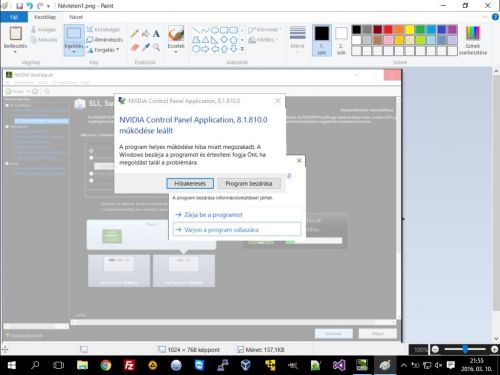Image resolution: width=500 pixels, height=375 pixels.
Task: Click the Körülvágás crop command
Action: [x=103, y=29]
